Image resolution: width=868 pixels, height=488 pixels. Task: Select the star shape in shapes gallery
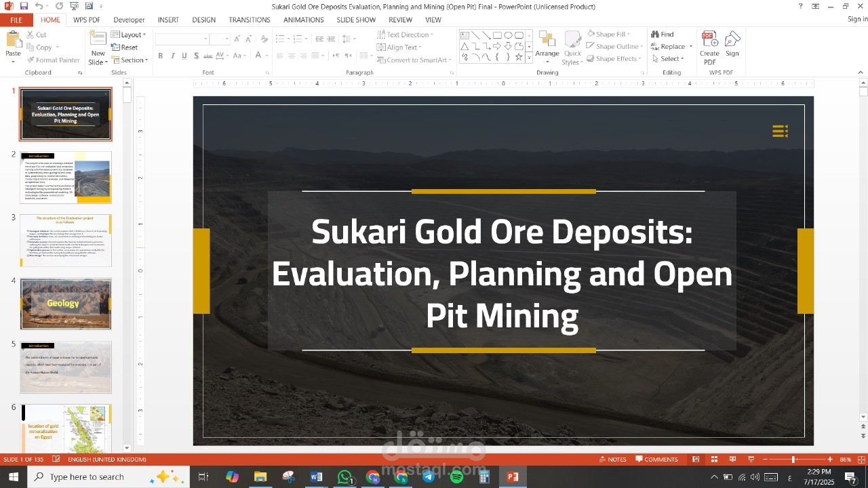point(519,58)
